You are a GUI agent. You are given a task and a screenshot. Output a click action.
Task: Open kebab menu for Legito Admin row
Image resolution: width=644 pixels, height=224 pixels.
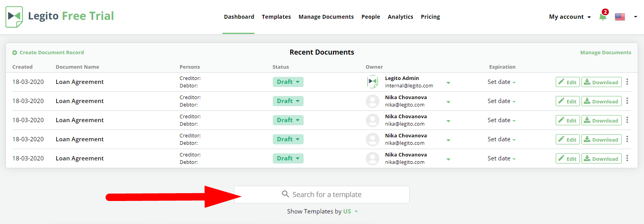(627, 82)
